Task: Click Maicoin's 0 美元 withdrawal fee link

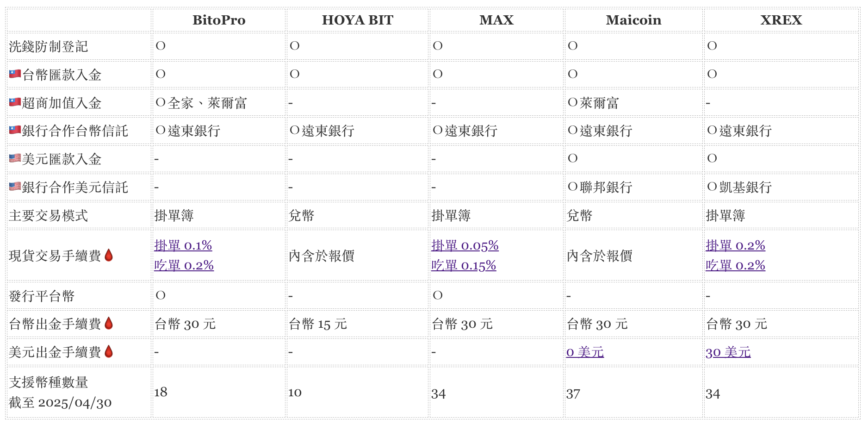Action: click(585, 352)
